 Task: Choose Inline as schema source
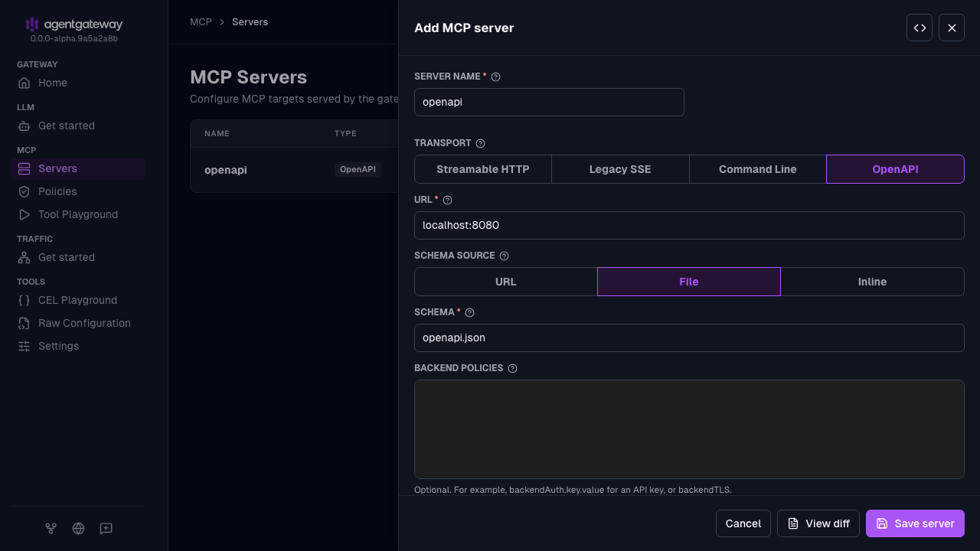point(872,282)
